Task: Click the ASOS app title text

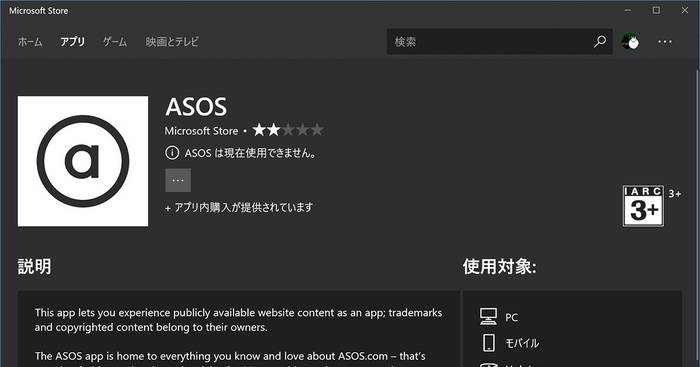Action: pos(196,107)
